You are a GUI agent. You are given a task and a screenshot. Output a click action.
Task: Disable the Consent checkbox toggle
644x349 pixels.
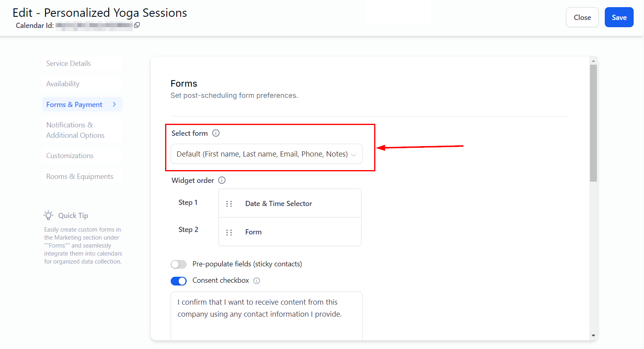179,281
